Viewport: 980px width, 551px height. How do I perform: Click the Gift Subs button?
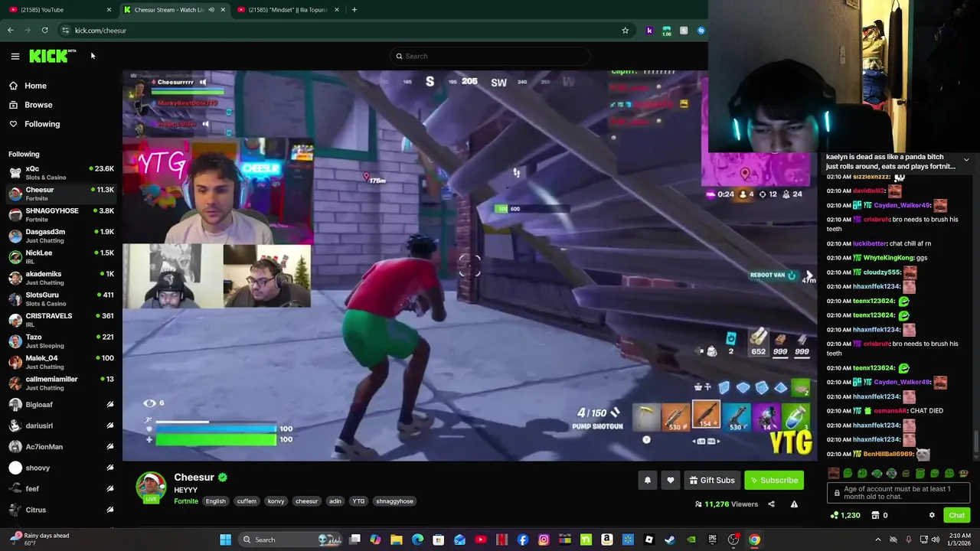pos(712,481)
